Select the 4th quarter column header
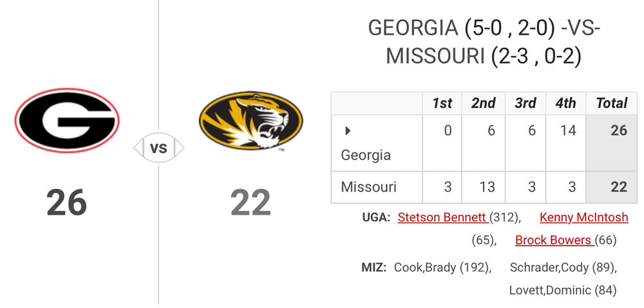The image size is (644, 308). 565,104
